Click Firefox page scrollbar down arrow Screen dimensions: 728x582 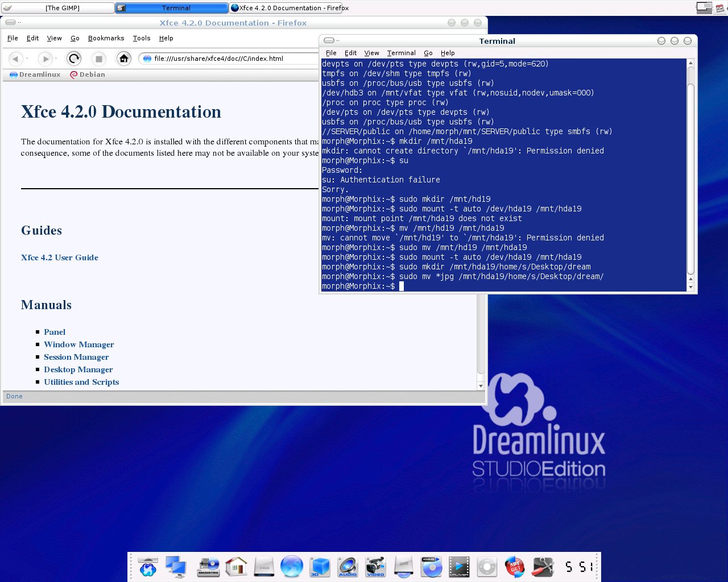click(481, 386)
